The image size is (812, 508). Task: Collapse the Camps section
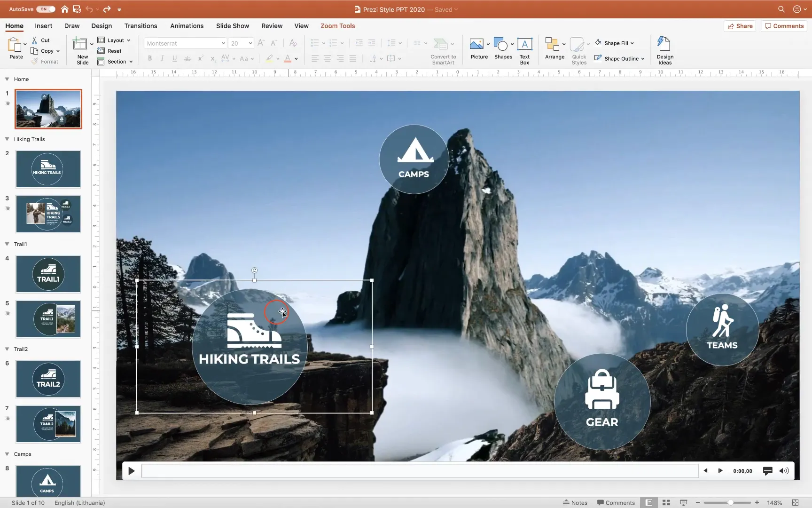(x=7, y=454)
